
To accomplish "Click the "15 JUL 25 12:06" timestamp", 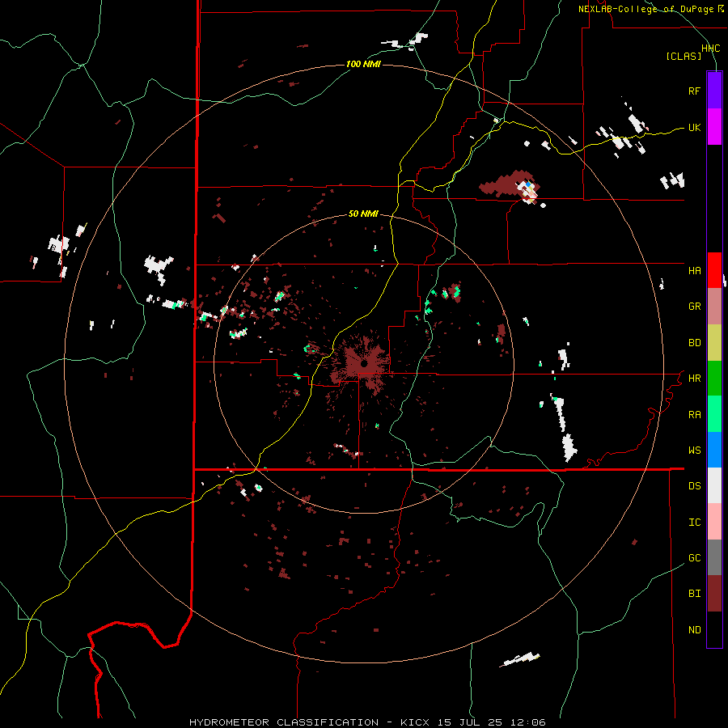I will (x=492, y=722).
